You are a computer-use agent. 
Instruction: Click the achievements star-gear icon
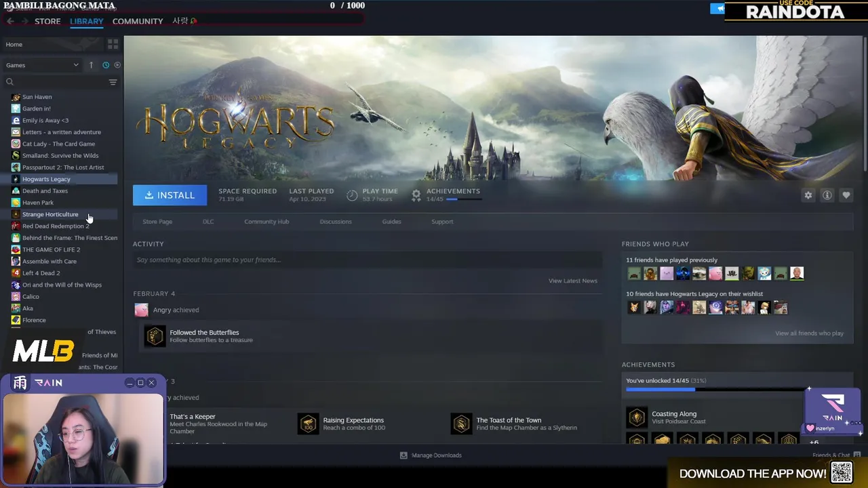point(416,195)
